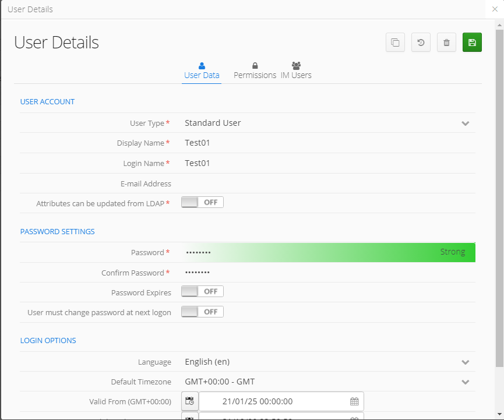Expand User Type chevron arrow
The height and width of the screenshot is (420, 504).
(465, 123)
